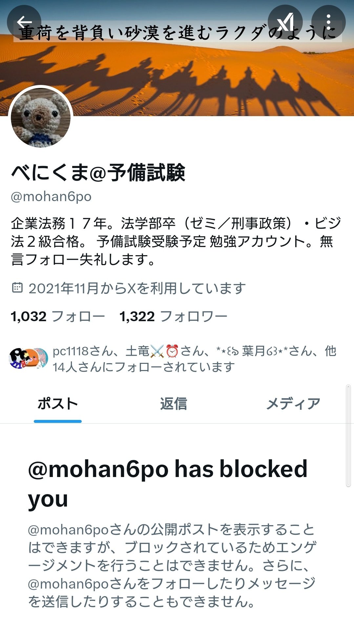
Task: Open the three-dot overflow menu
Action: coord(328,22)
